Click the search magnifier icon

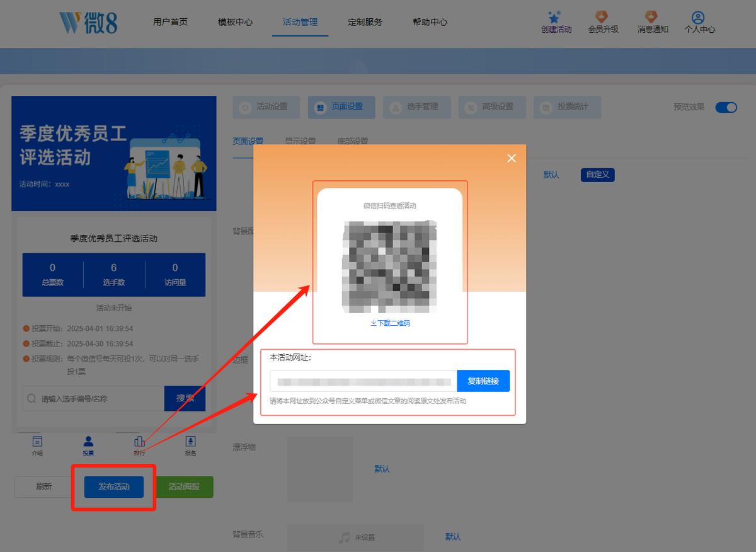[x=32, y=399]
